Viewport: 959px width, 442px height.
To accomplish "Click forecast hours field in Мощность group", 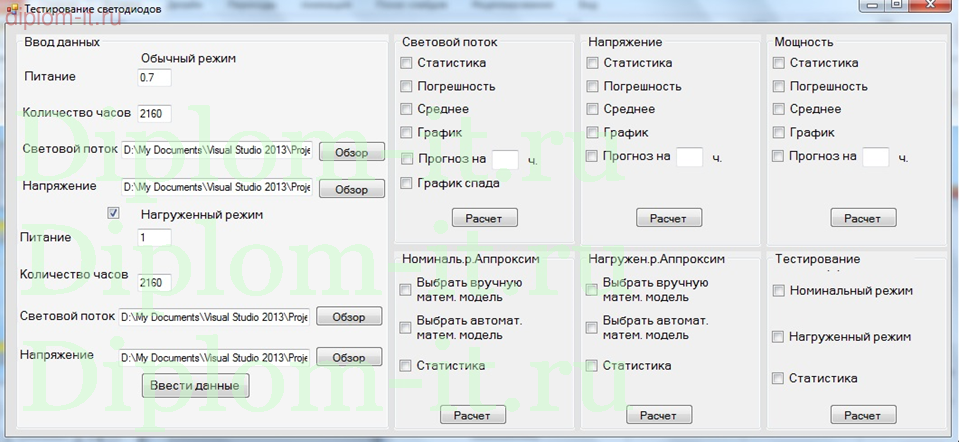I will 876,157.
